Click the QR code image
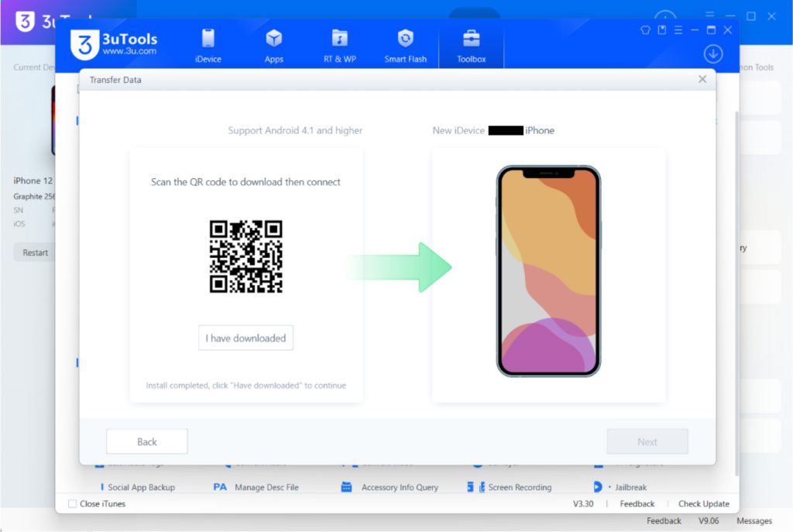Image resolution: width=793 pixels, height=532 pixels. point(245,256)
